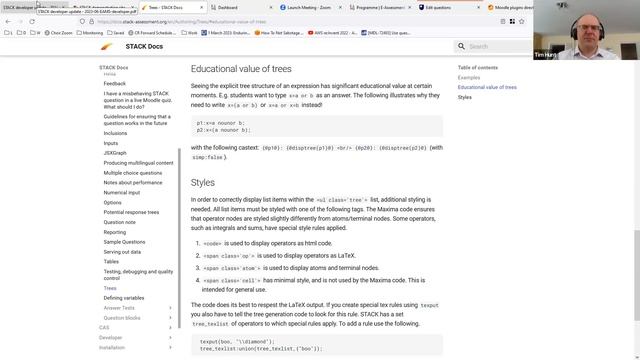Select the active Trees sidebar item
The width and height of the screenshot is (640, 360).
click(x=110, y=288)
